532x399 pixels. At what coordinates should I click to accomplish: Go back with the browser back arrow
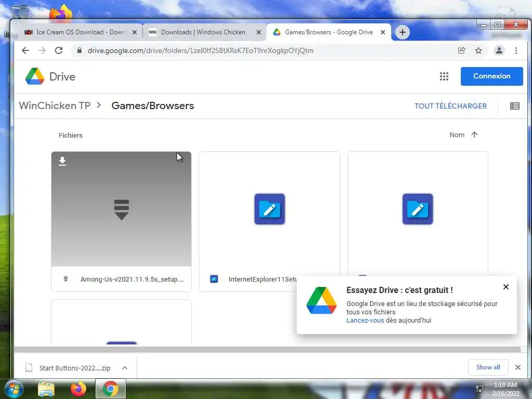click(25, 50)
